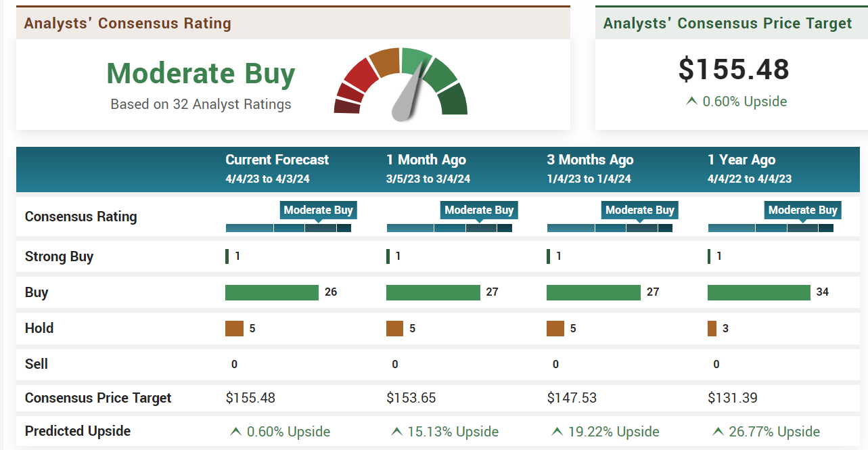868x450 pixels.
Task: Click the Moderate Buy badge under 1 Year Ago
Action: click(x=803, y=210)
